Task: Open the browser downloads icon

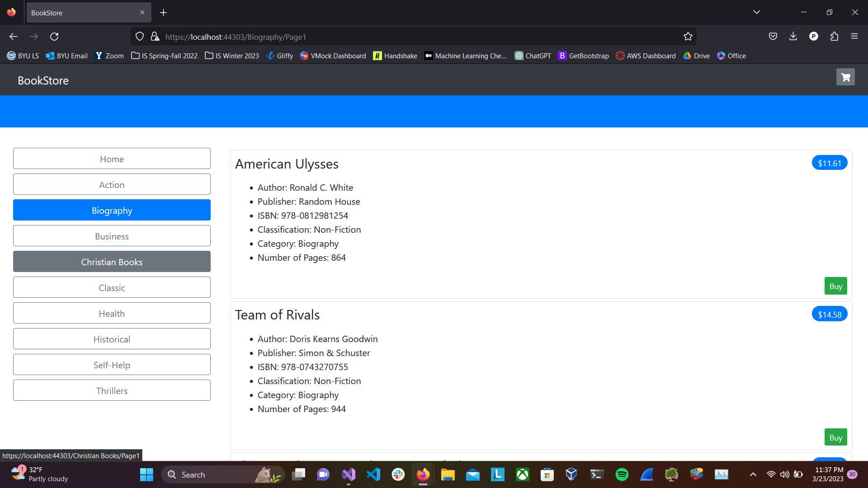Action: tap(793, 36)
